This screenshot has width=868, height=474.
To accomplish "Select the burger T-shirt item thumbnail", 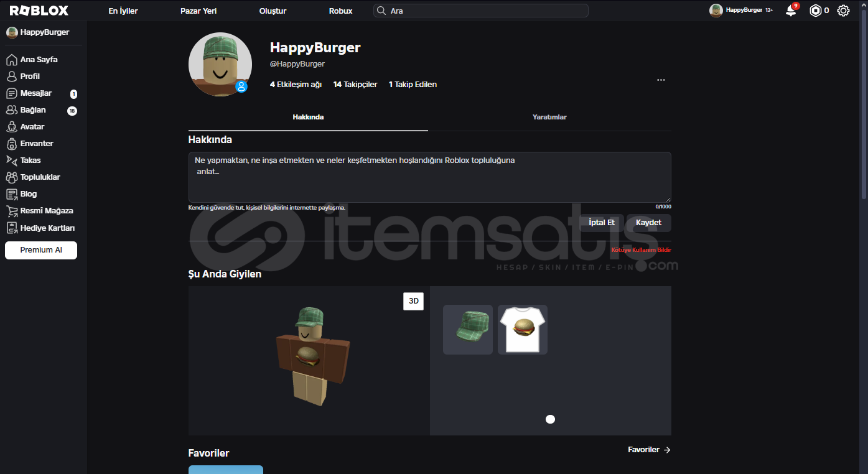I will (523, 330).
